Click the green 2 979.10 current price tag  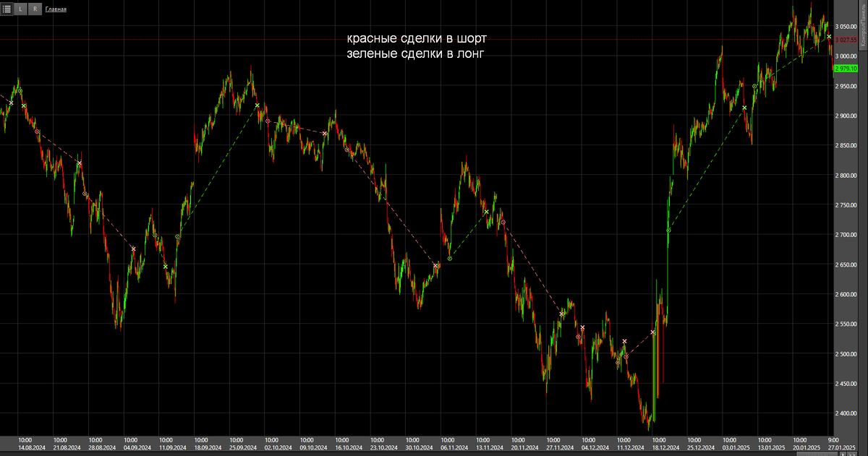[846, 69]
